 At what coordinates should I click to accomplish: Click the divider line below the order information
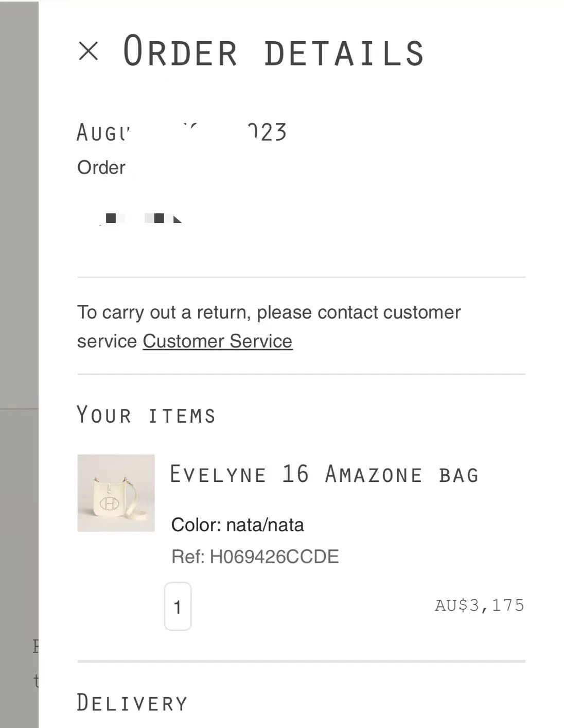click(x=301, y=277)
